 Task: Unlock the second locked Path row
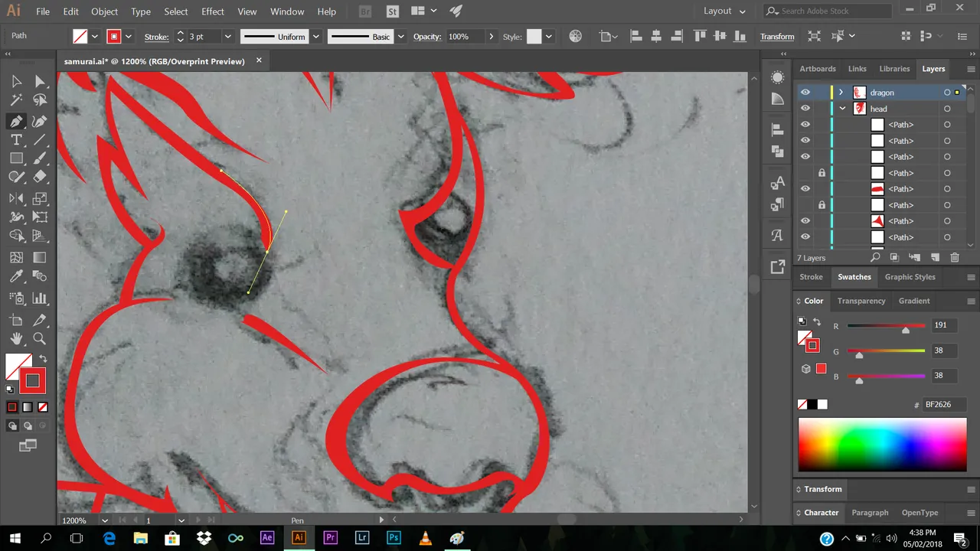[x=822, y=205]
